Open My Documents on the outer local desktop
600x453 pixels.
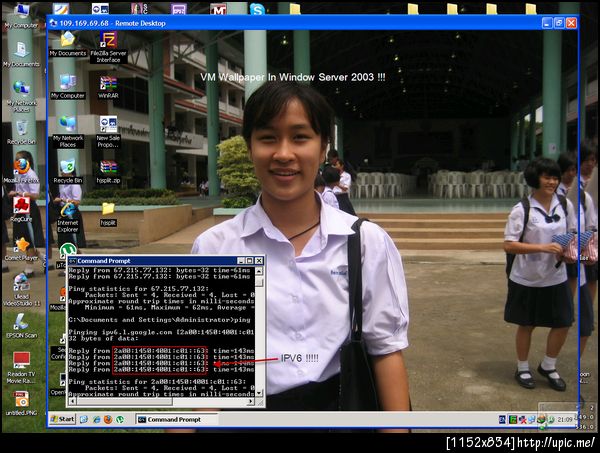[x=21, y=54]
